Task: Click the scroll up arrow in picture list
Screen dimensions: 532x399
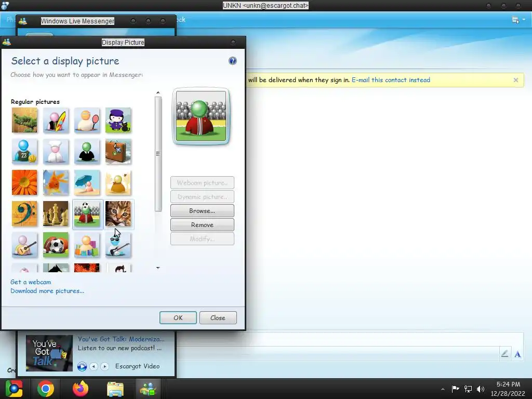Action: pyautogui.click(x=158, y=92)
